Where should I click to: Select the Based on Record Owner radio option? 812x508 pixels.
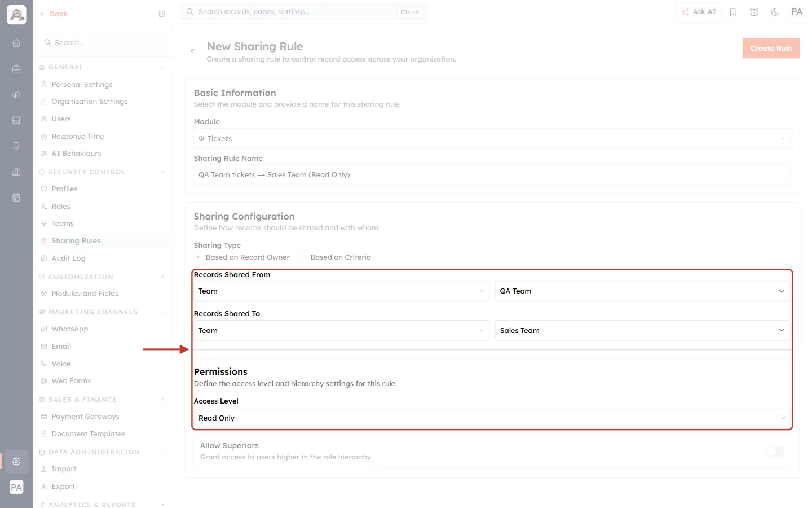198,257
